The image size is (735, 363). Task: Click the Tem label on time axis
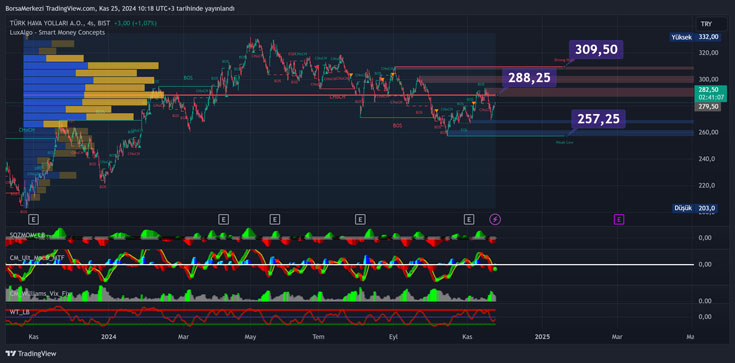pyautogui.click(x=319, y=337)
